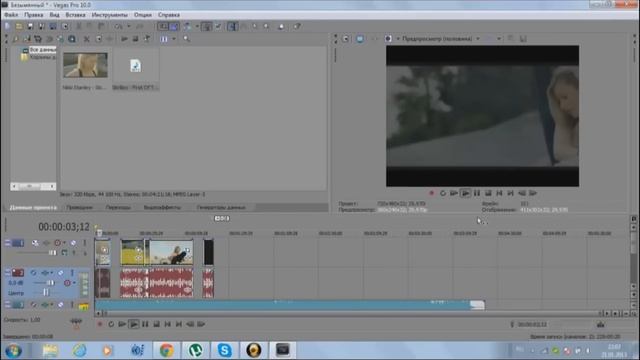Click the Views icon in media toolbar
Viewport: 640px width, 360px height.
point(164,39)
